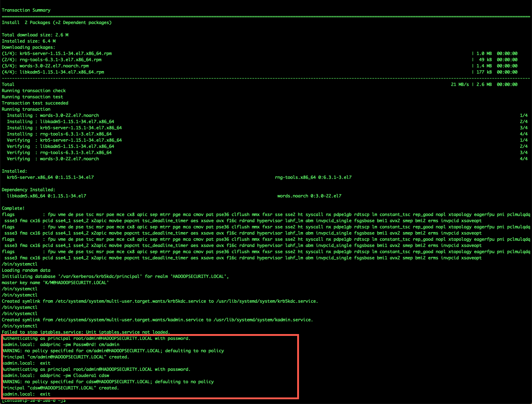The image size is (532, 404).
Task: Click the krb5kdc.service symlink created line
Action: click(x=160, y=301)
